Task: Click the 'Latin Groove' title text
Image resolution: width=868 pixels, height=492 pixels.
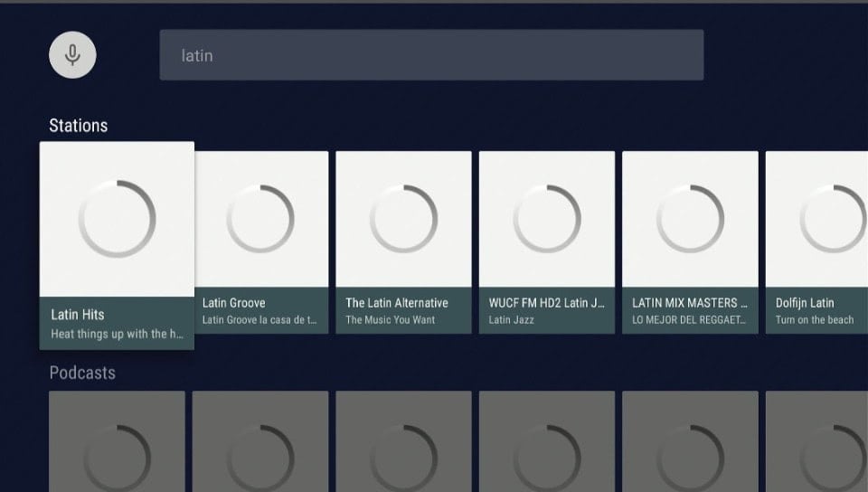Action: [x=233, y=303]
